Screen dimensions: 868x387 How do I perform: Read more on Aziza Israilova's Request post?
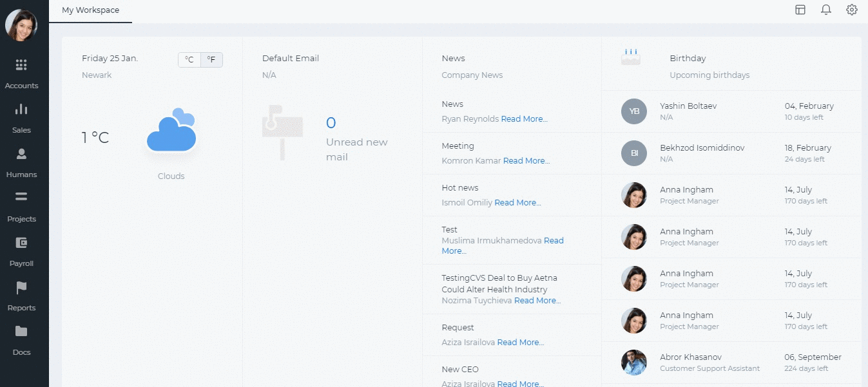pos(521,343)
